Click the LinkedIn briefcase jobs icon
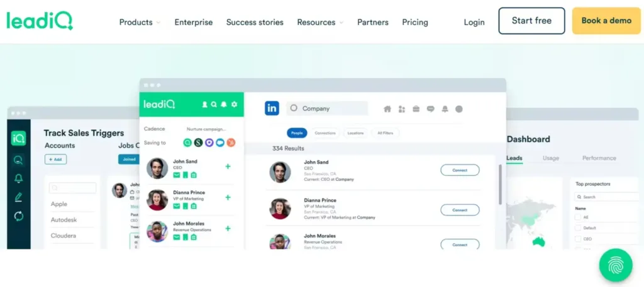This screenshot has width=644, height=287. [x=416, y=109]
